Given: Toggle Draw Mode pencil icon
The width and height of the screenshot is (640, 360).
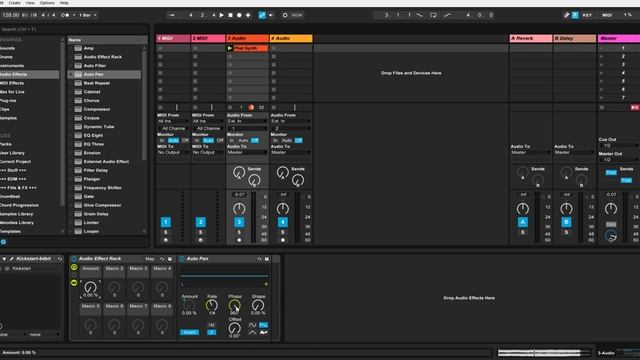Looking at the screenshot, I should [567, 15].
